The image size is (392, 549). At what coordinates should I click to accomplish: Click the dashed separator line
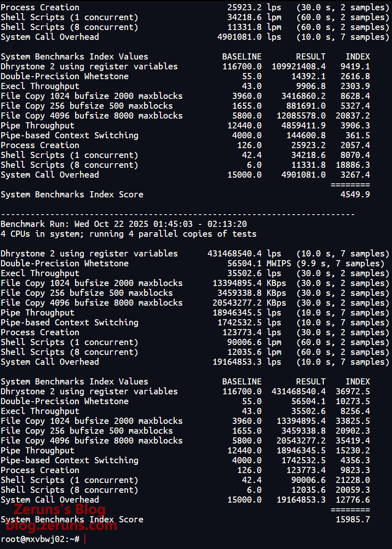(x=177, y=214)
